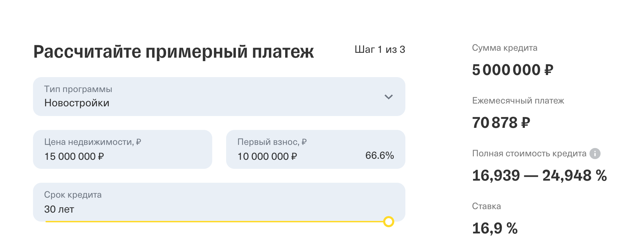Click the 70 878 ₽ monthly payment value

coord(501,123)
